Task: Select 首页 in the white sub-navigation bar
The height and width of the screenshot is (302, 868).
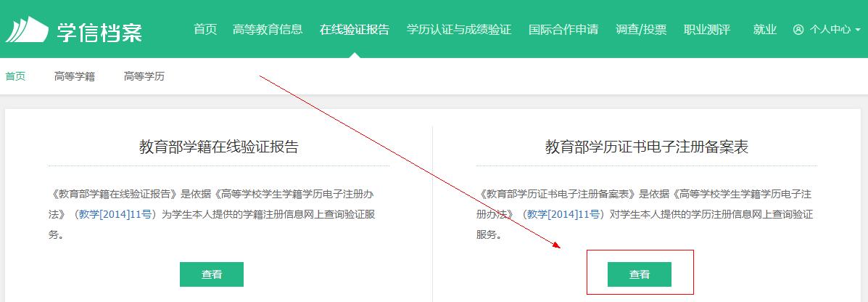Action: 15,76
